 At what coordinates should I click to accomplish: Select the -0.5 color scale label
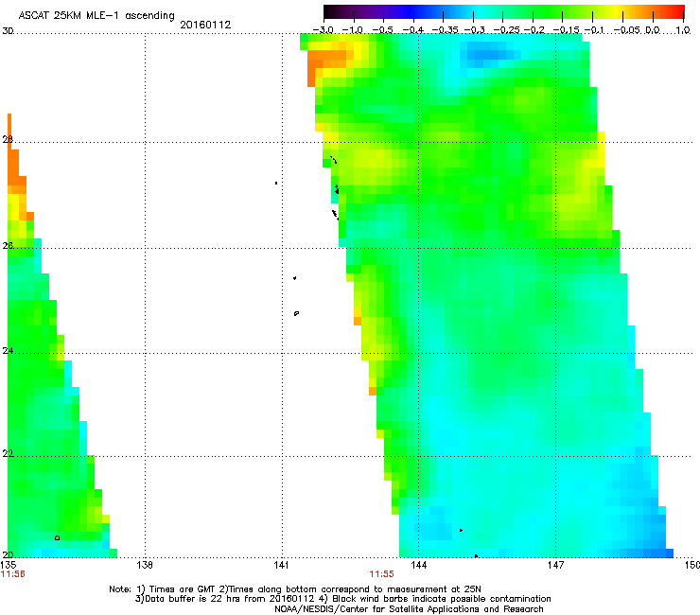[x=382, y=30]
